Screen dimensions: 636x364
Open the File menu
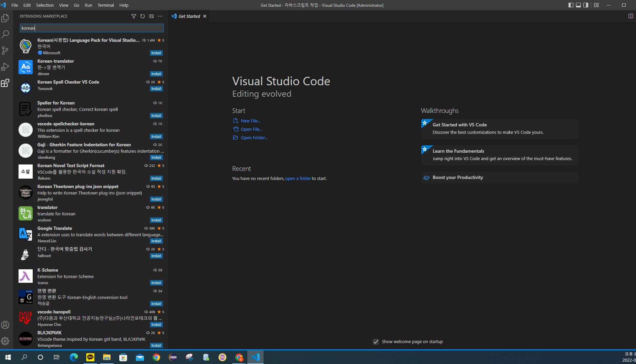[15, 5]
